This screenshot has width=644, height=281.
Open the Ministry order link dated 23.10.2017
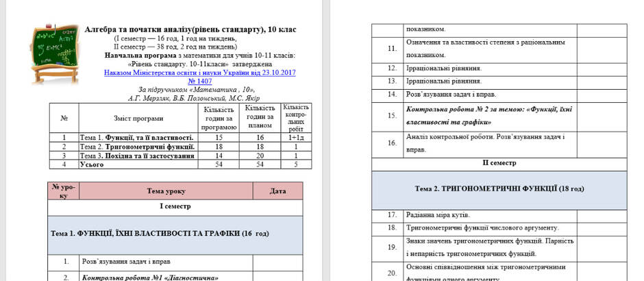(x=199, y=73)
